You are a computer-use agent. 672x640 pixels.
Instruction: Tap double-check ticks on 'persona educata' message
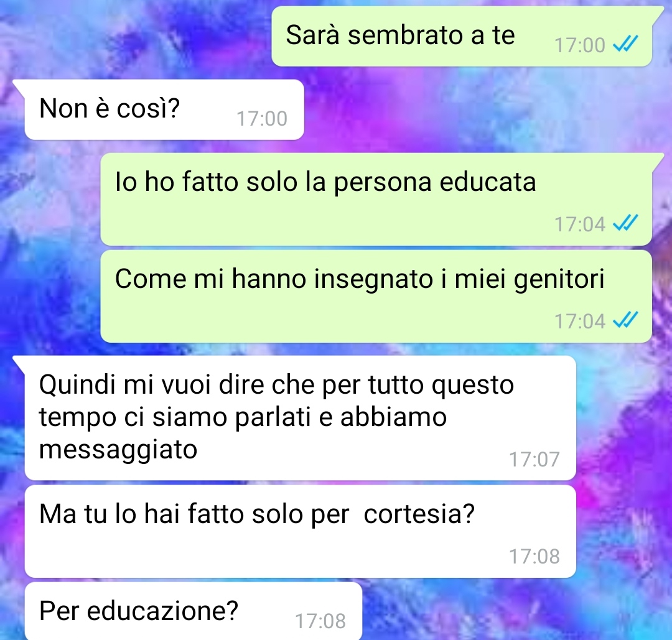625,223
